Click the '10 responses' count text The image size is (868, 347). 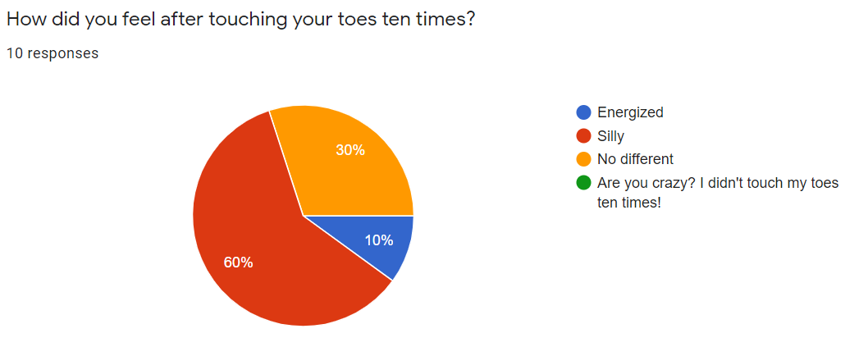[52, 53]
